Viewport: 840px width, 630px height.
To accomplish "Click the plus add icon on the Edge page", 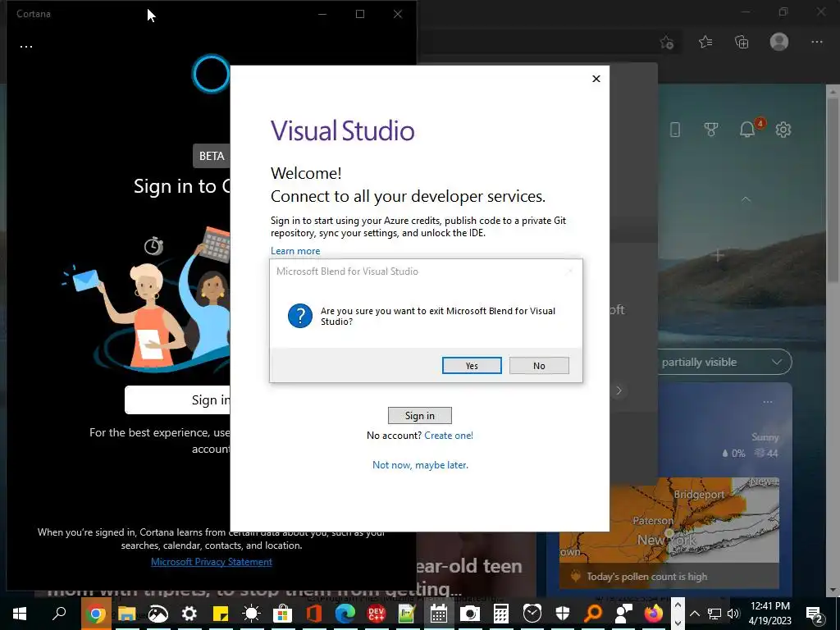I will (717, 256).
